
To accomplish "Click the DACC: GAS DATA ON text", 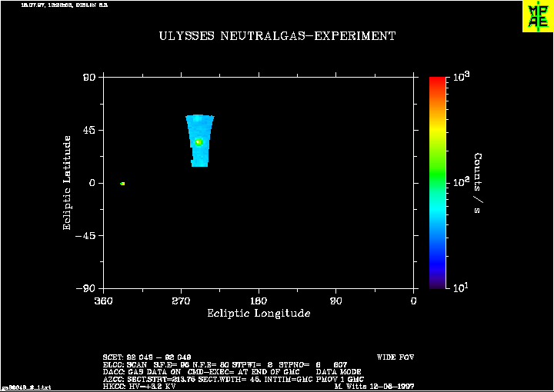I will click(142, 372).
